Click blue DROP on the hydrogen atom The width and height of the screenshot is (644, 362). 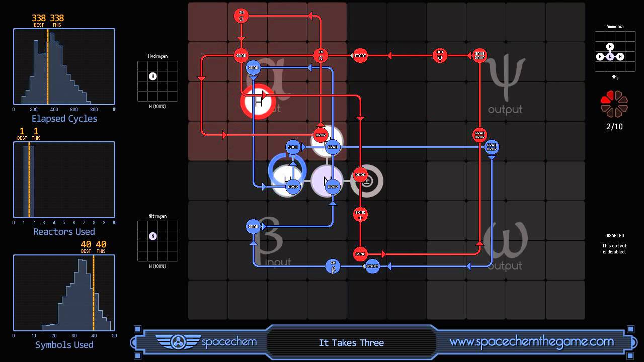click(x=293, y=187)
